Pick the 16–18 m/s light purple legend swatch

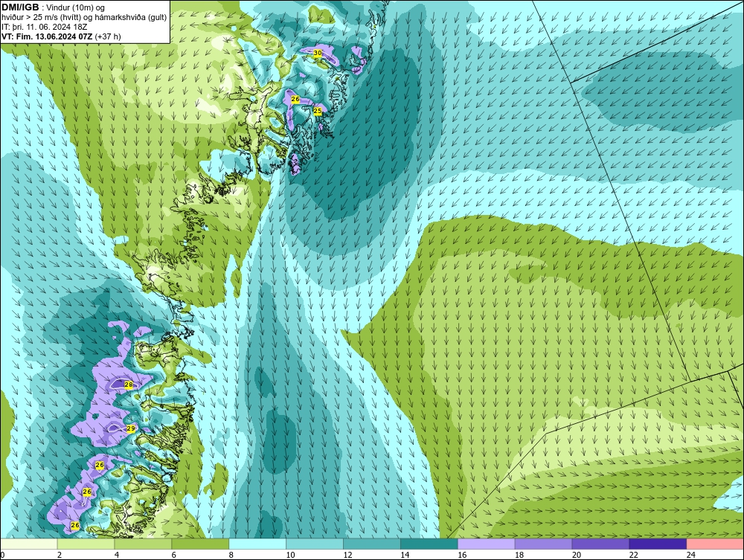[486, 544]
